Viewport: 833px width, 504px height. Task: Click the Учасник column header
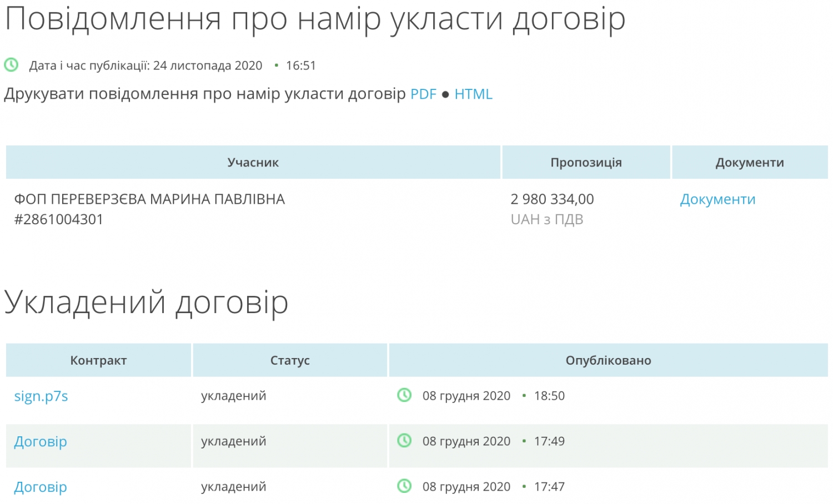253,163
